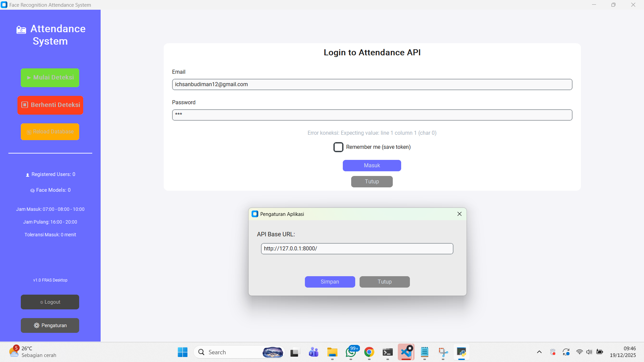This screenshot has width=644, height=362.
Task: Click the Masuk login button
Action: [x=372, y=166]
